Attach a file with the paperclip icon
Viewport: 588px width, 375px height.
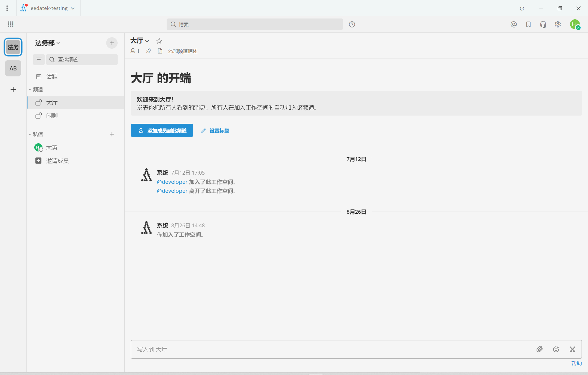(540, 349)
